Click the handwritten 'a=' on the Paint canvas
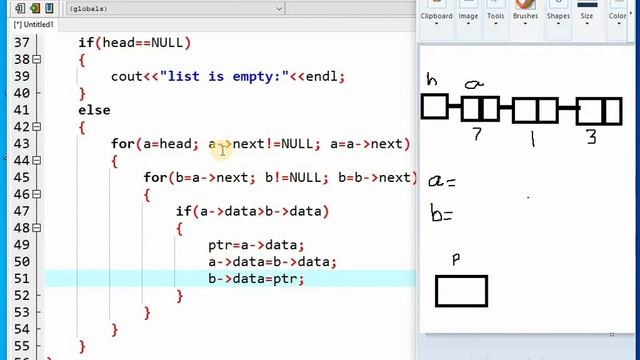This screenshot has height=360, width=640. (x=442, y=181)
